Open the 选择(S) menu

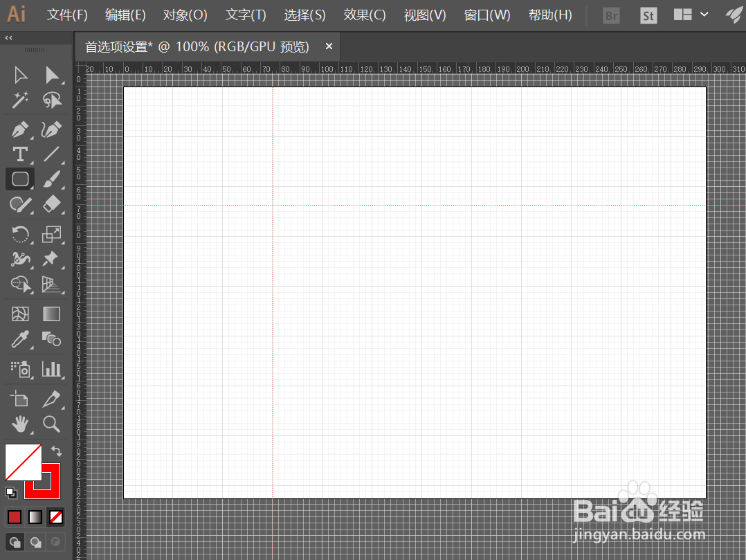click(x=304, y=15)
